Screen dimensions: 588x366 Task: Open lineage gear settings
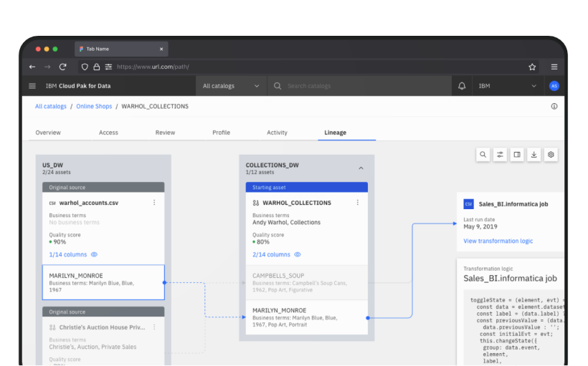pyautogui.click(x=551, y=154)
